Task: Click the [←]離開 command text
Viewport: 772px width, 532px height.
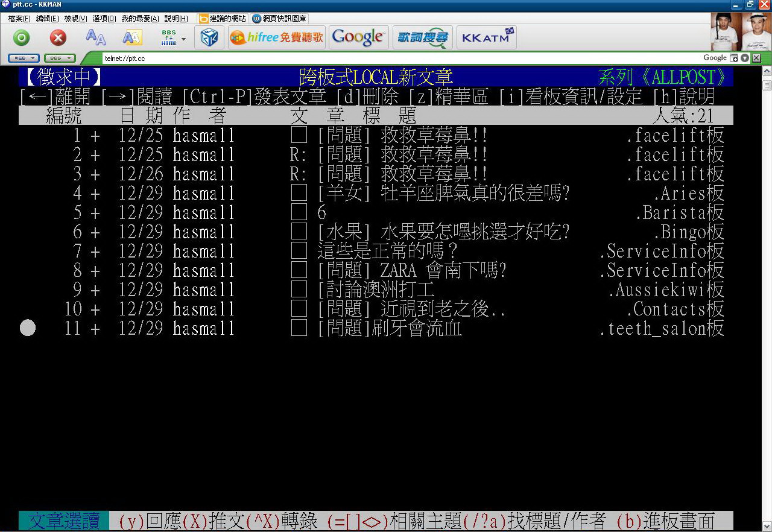Action: point(55,97)
